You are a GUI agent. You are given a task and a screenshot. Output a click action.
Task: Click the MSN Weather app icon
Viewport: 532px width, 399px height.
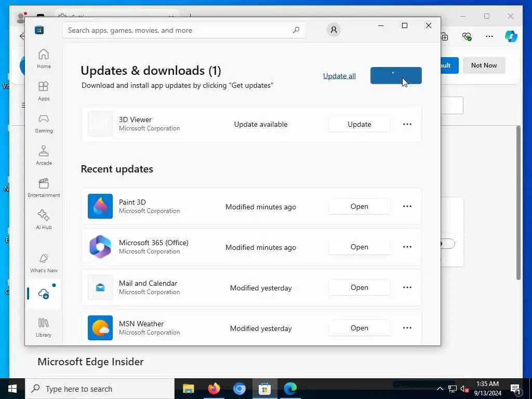pyautogui.click(x=100, y=328)
